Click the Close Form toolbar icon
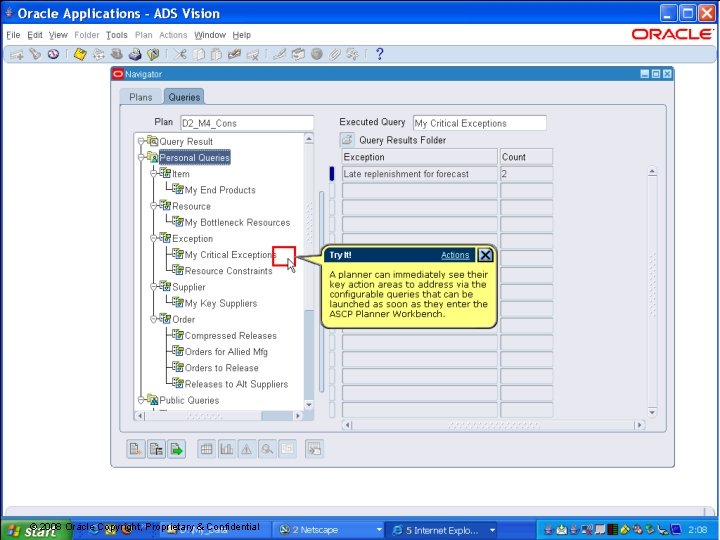 (x=153, y=55)
